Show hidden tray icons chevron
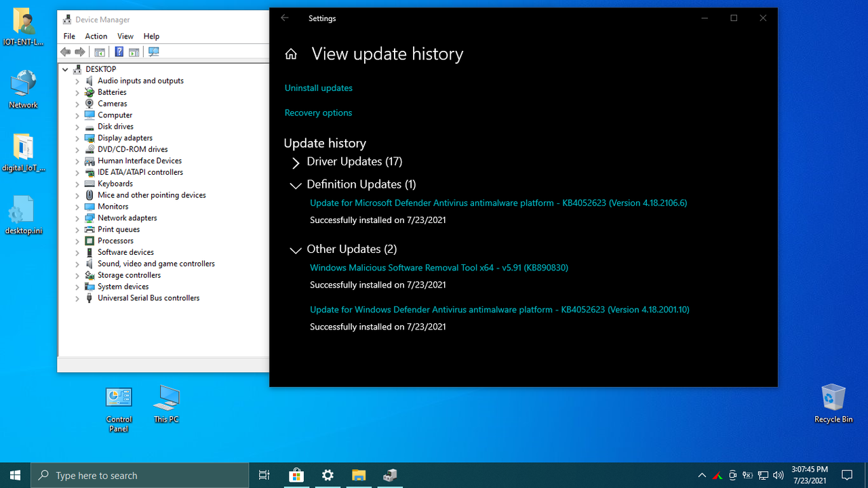 click(x=702, y=475)
